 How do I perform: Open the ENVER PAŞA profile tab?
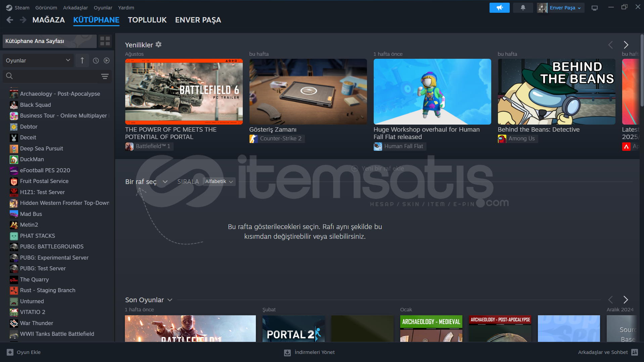click(x=198, y=20)
